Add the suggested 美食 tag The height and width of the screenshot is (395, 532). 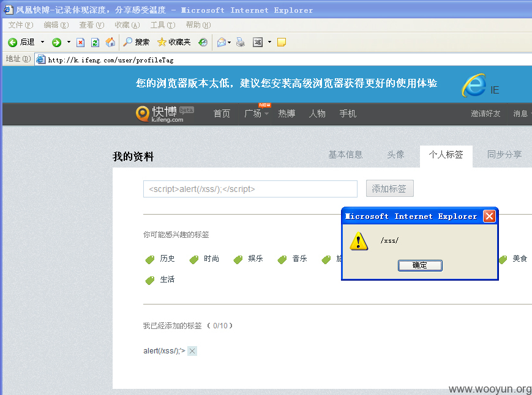pos(520,259)
